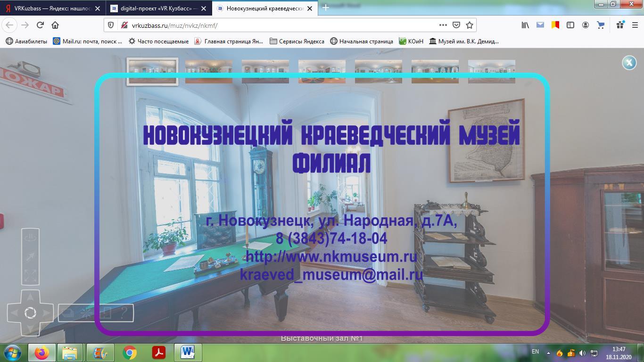Open page actions three-dot menu

coord(443,25)
